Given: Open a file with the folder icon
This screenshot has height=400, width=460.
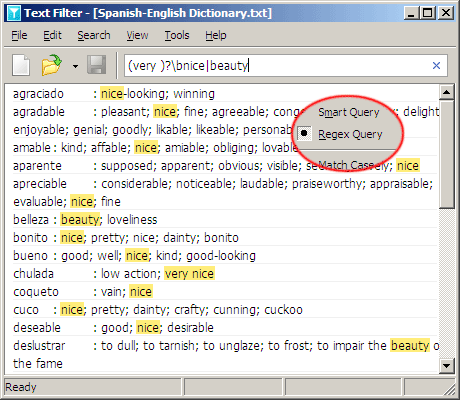Looking at the screenshot, I should (52, 65).
